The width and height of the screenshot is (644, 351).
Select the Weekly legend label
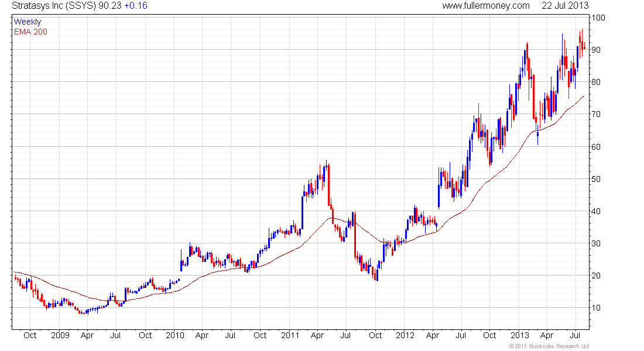28,22
